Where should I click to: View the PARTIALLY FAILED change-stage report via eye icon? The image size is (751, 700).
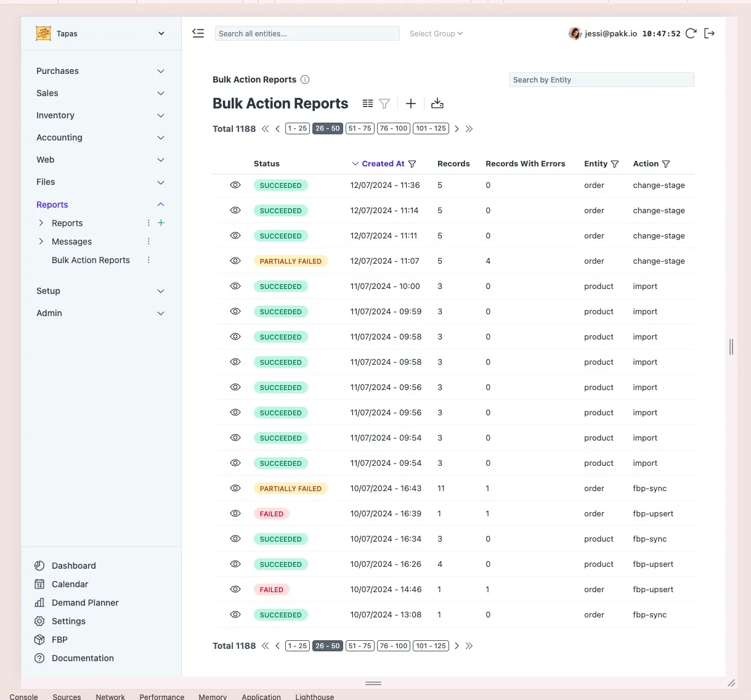click(x=235, y=261)
